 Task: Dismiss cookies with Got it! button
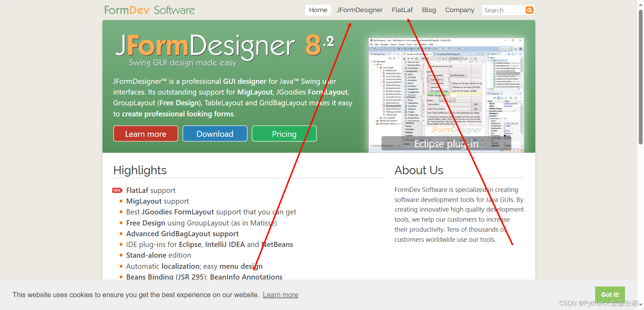[x=610, y=294]
